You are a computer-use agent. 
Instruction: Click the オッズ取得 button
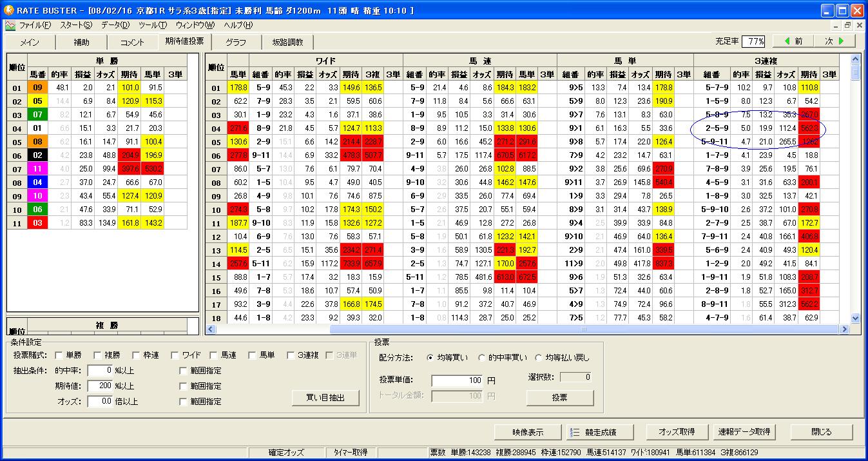tap(676, 432)
